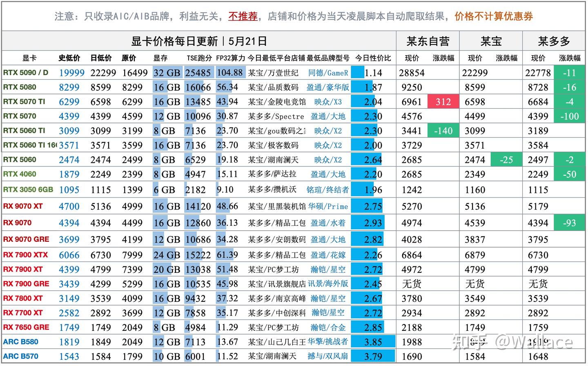Click the green -50 price change cell
The image size is (588, 366).
[x=570, y=174]
